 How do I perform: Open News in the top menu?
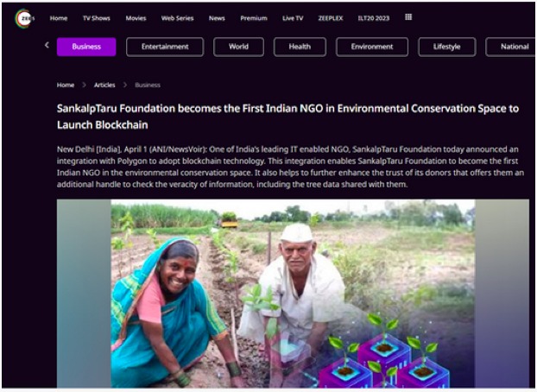(x=217, y=18)
